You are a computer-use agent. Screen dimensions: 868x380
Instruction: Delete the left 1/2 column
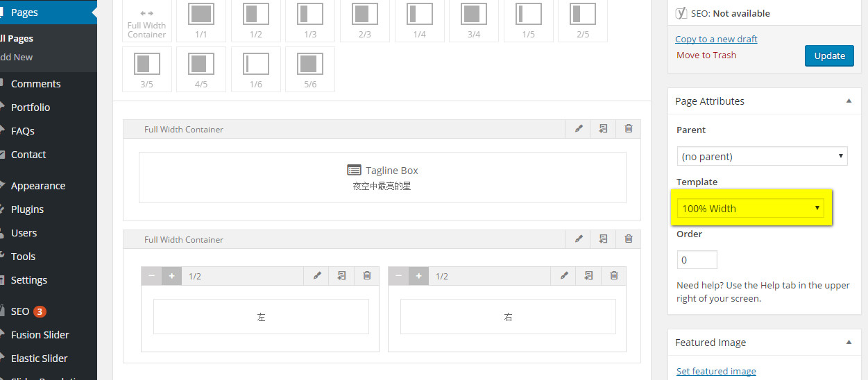[x=367, y=276]
